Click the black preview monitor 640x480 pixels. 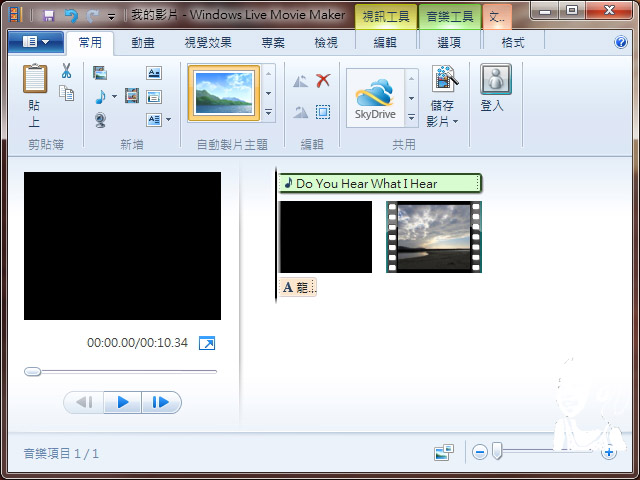point(122,246)
